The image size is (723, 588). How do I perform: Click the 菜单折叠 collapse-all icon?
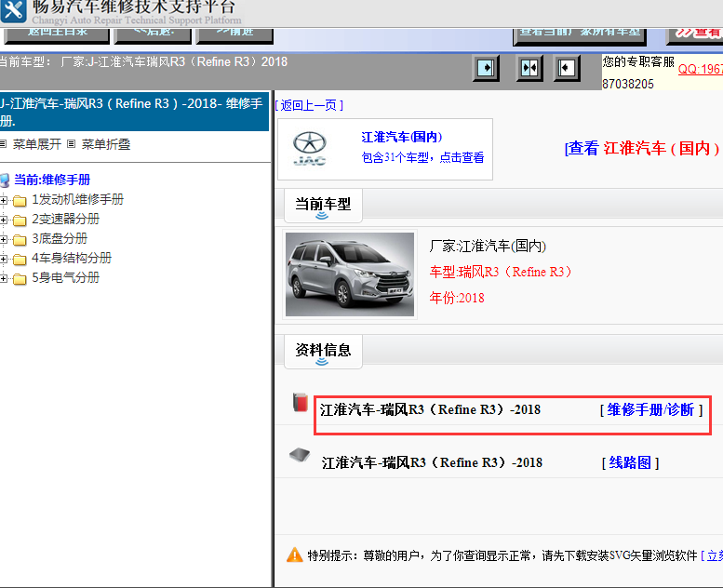(x=71, y=144)
